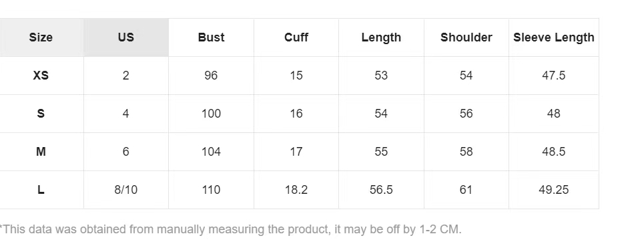This screenshot has height=250, width=644.
Task: Select the shoulder value 61 cell
Action: tap(466, 190)
